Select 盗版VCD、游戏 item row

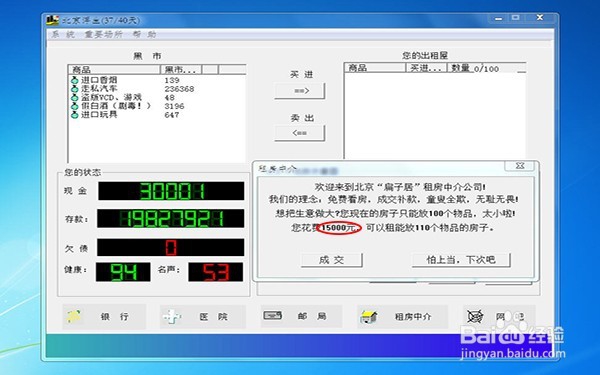[x=157, y=98]
